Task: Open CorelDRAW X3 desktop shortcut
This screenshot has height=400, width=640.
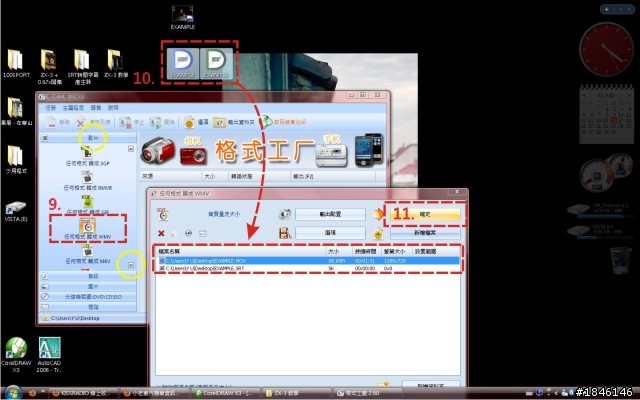Action: (16, 354)
